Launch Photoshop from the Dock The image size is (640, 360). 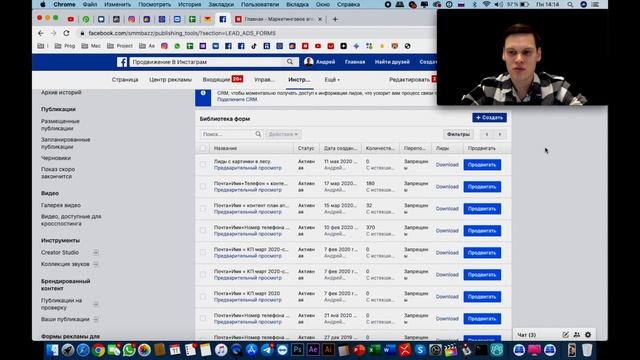tap(298, 350)
